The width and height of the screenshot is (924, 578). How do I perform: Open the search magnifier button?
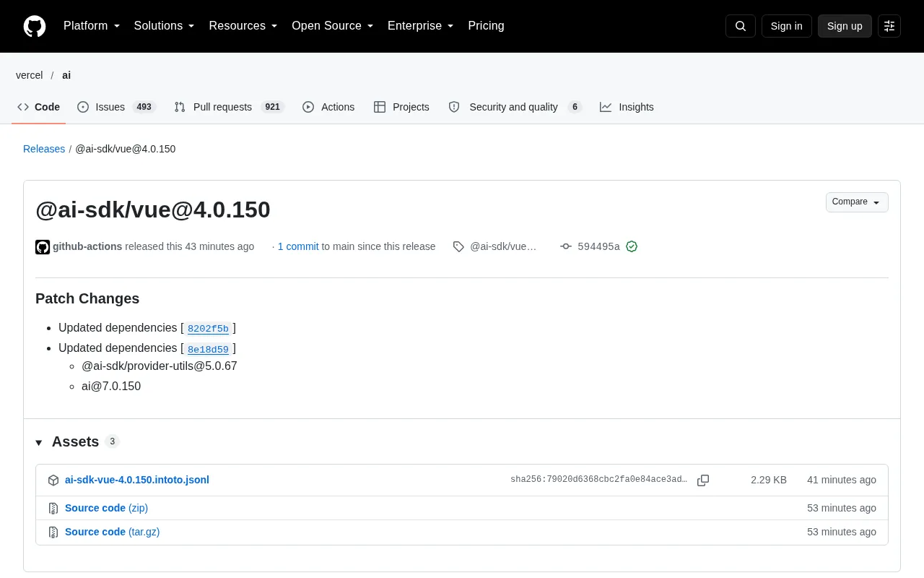coord(741,26)
